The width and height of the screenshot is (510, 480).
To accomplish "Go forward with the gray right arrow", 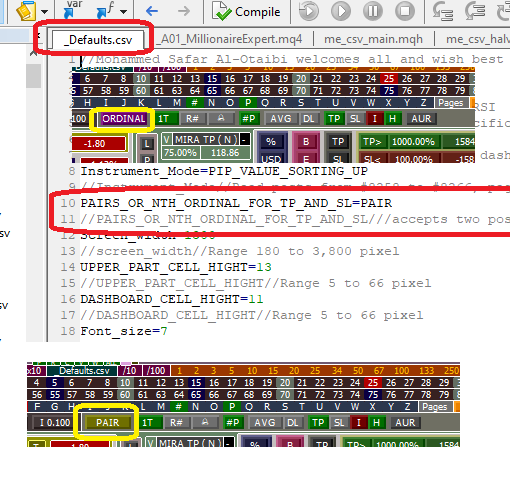I will point(184,11).
